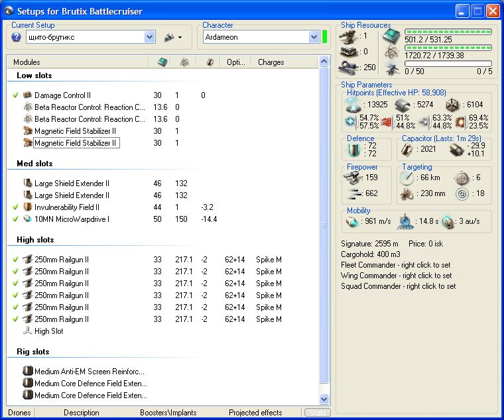504x420 pixels.
Task: Click the shield hitpoints icon near 13925
Action: pos(353,105)
